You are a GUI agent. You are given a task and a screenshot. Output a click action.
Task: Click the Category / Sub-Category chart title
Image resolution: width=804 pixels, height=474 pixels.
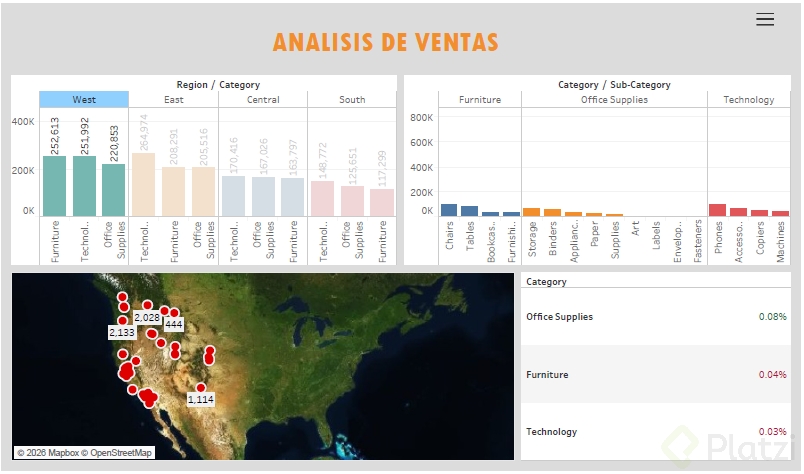(x=614, y=85)
